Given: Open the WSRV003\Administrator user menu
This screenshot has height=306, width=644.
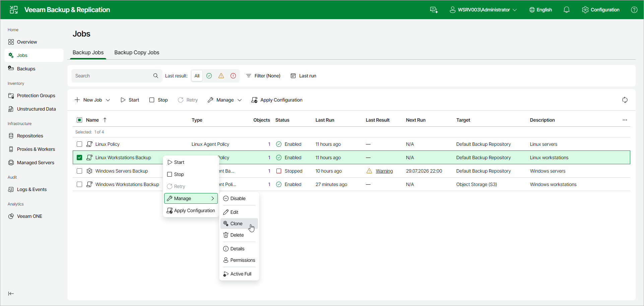Looking at the screenshot, I should coord(483,10).
